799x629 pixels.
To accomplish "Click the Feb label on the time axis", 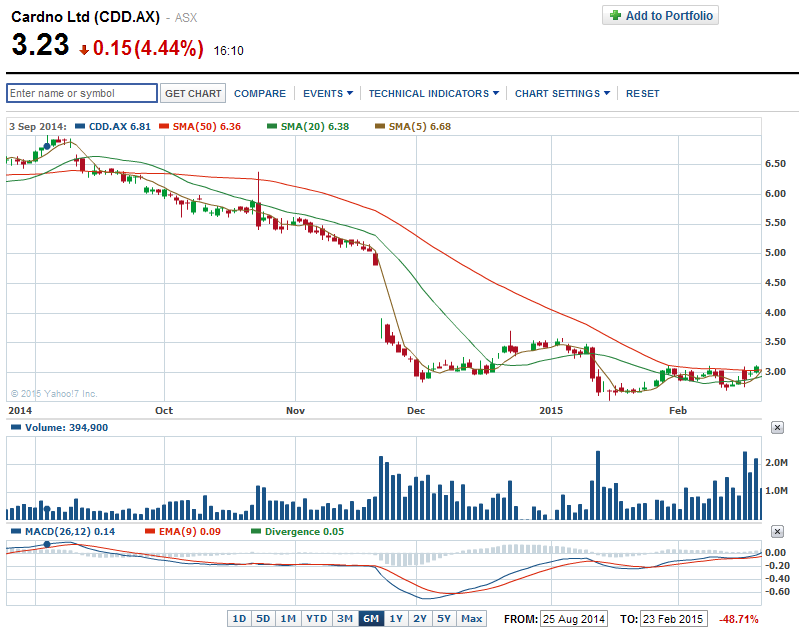I will pyautogui.click(x=678, y=410).
